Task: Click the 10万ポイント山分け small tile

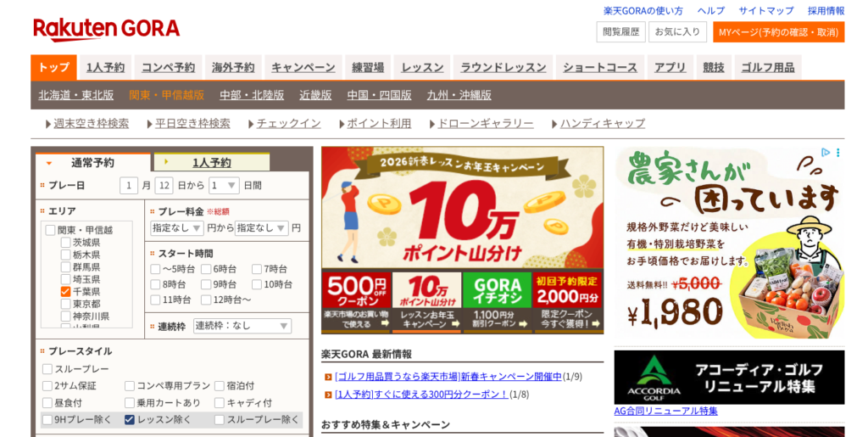Action: coord(426,302)
